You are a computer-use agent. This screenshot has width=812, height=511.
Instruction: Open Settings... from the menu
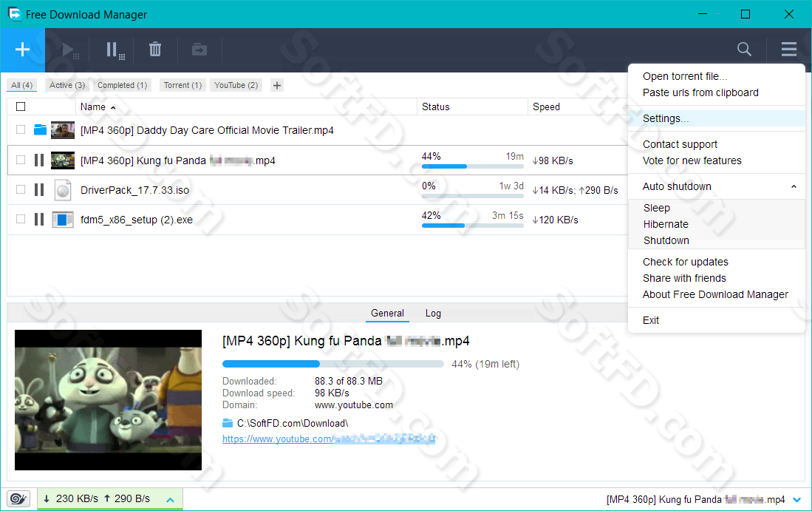(717, 118)
